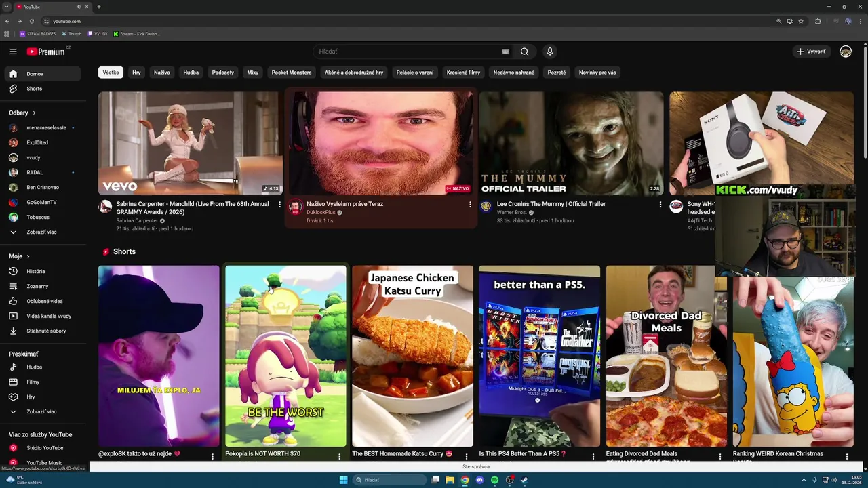Open Spotify from the taskbar
This screenshot has height=488, width=868.
[x=494, y=480]
